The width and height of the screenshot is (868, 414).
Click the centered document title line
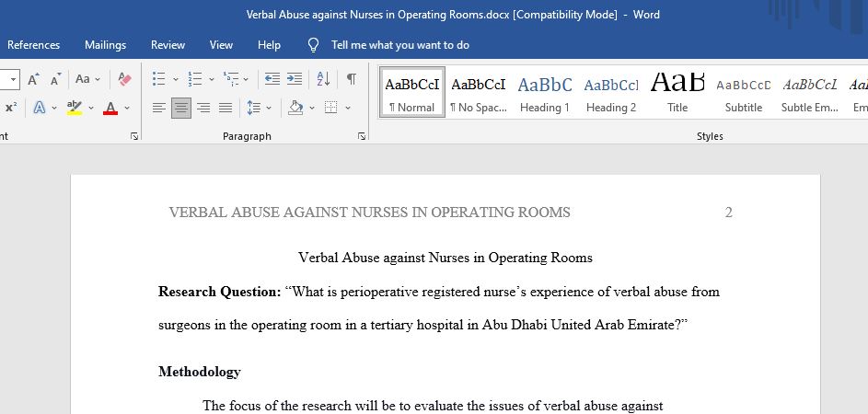446,258
